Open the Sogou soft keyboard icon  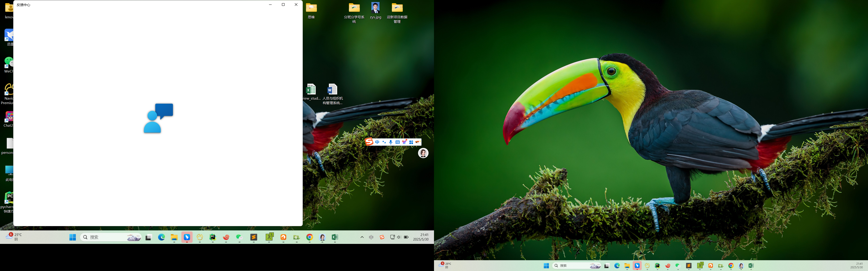point(398,142)
